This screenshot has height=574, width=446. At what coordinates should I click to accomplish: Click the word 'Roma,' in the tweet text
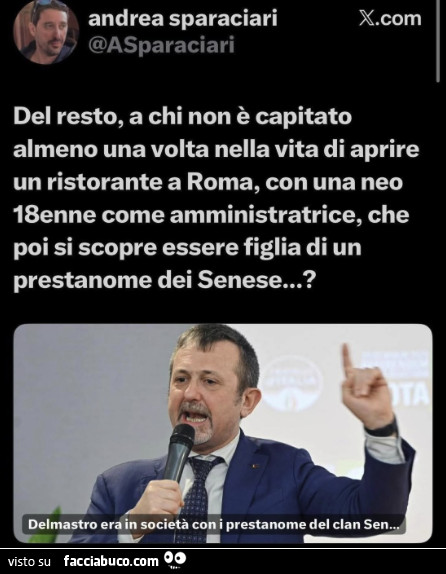(220, 182)
